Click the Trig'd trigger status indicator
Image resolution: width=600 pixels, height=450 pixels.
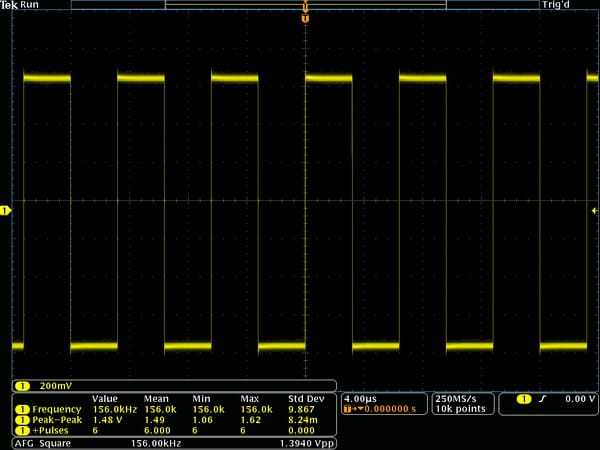[555, 5]
